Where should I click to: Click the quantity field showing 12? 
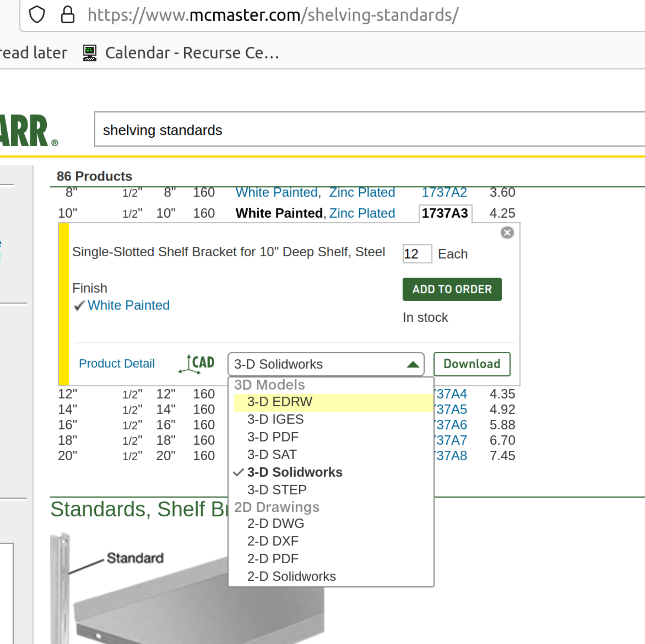pos(417,254)
